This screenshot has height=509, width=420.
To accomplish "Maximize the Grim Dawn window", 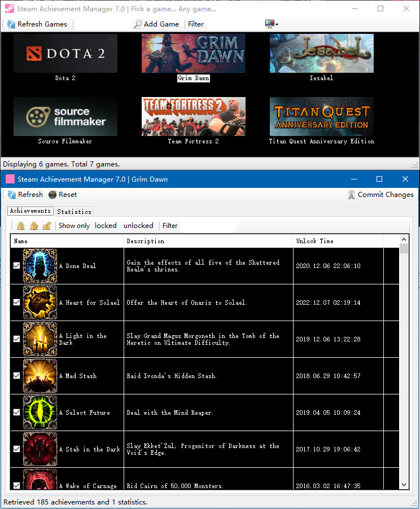I will (379, 179).
